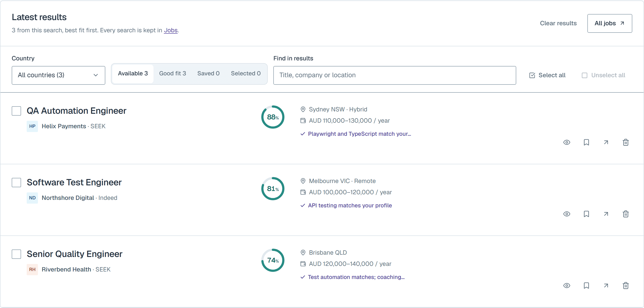View details of Senior Quality Engineer job
The width and height of the screenshot is (644, 308).
click(567, 286)
